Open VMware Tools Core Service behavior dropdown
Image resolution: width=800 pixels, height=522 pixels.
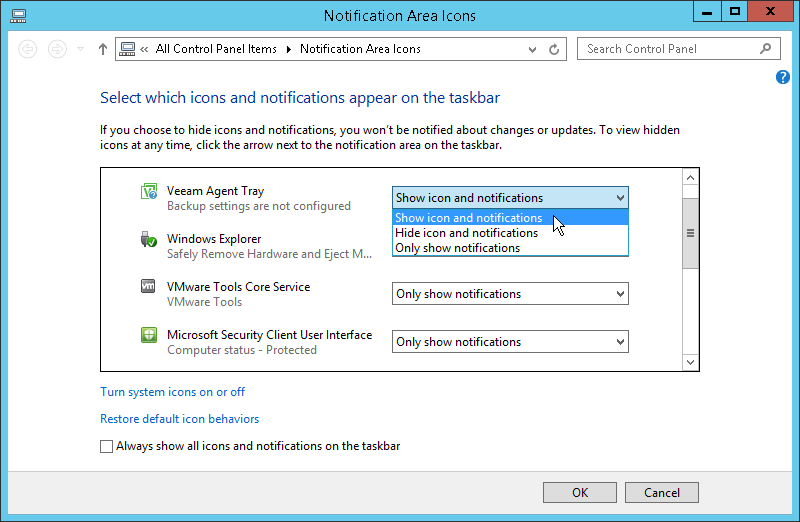(510, 294)
